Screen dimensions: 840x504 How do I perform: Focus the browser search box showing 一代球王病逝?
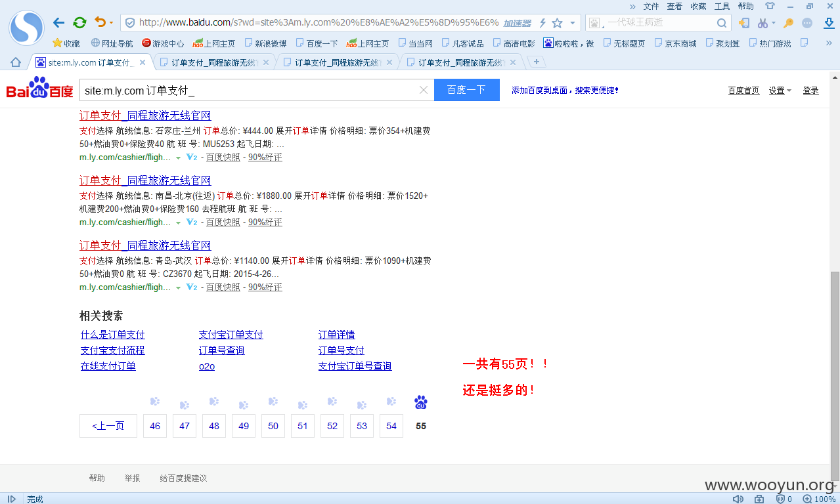coord(658,23)
